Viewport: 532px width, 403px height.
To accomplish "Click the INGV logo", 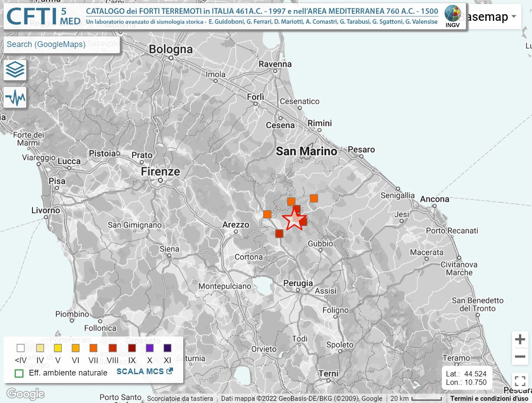I will [x=453, y=16].
